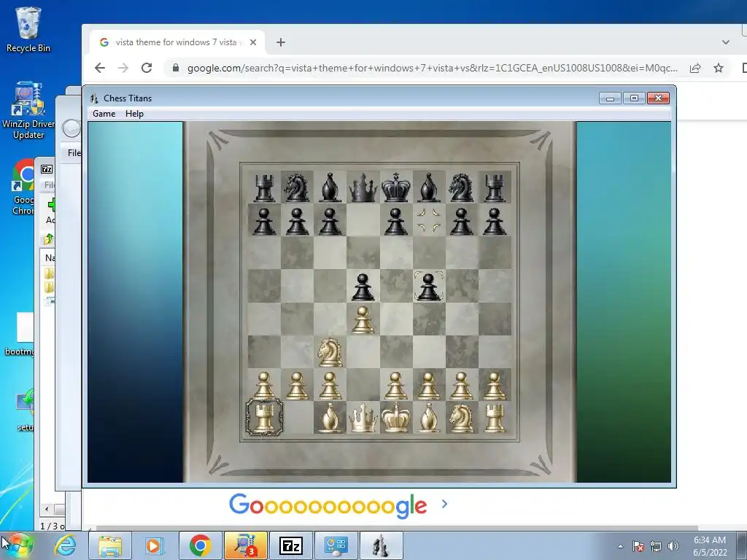The height and width of the screenshot is (560, 747).
Task: Go back in Chrome
Action: coord(99,68)
